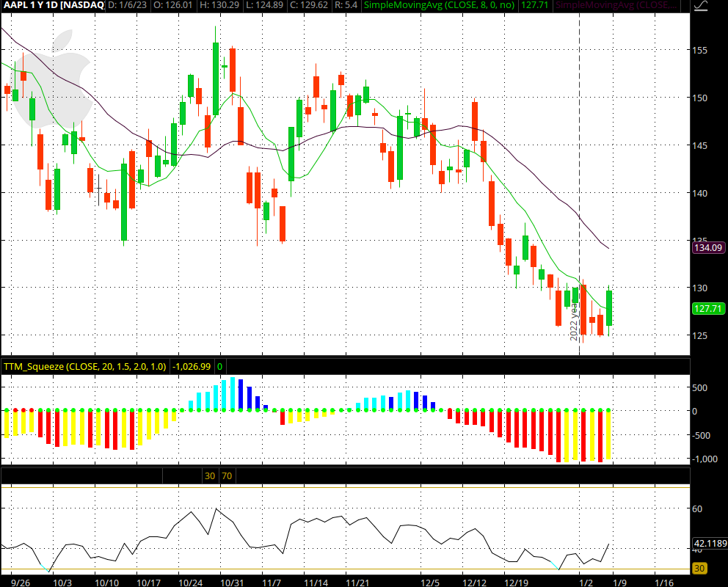Click the 150 price axis label
728x587 pixels.
[x=700, y=98]
